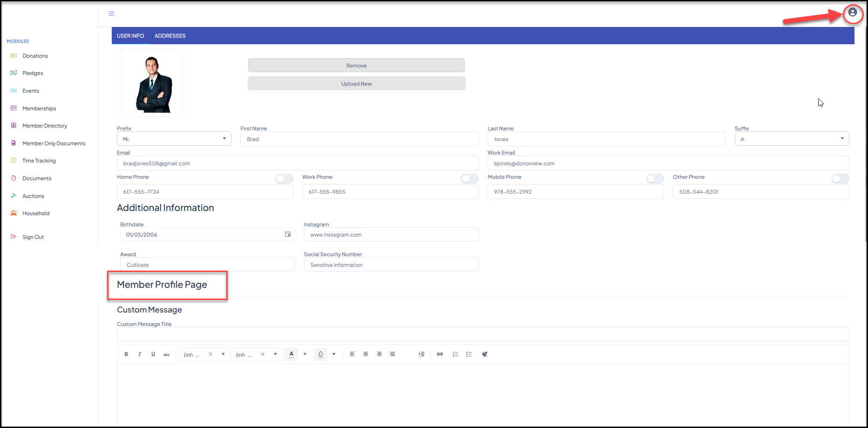
Task: Click the Remove photo button
Action: pos(356,65)
